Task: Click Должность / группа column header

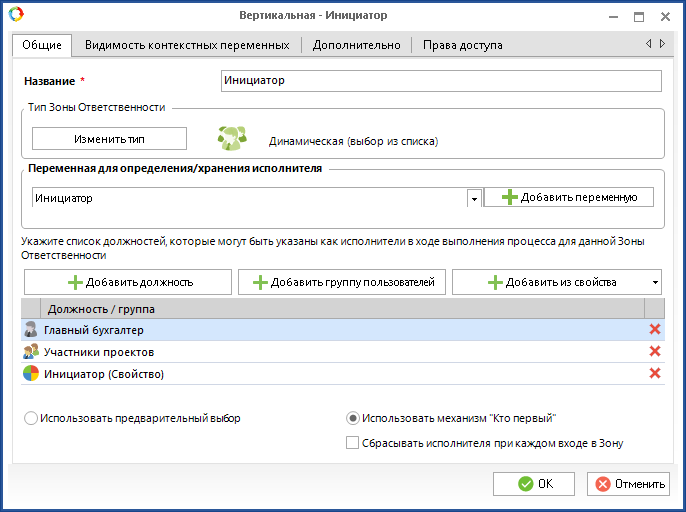Action: point(342,309)
